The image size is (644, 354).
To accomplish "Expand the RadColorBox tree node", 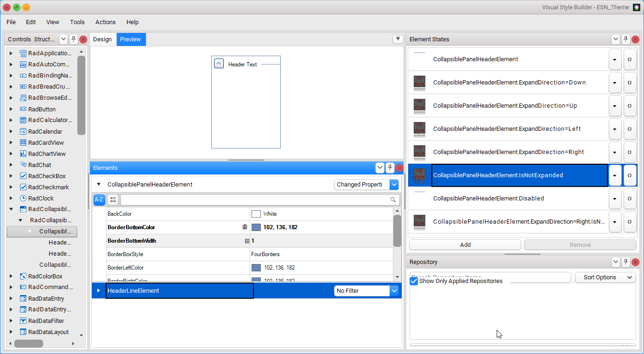I will pyautogui.click(x=11, y=276).
